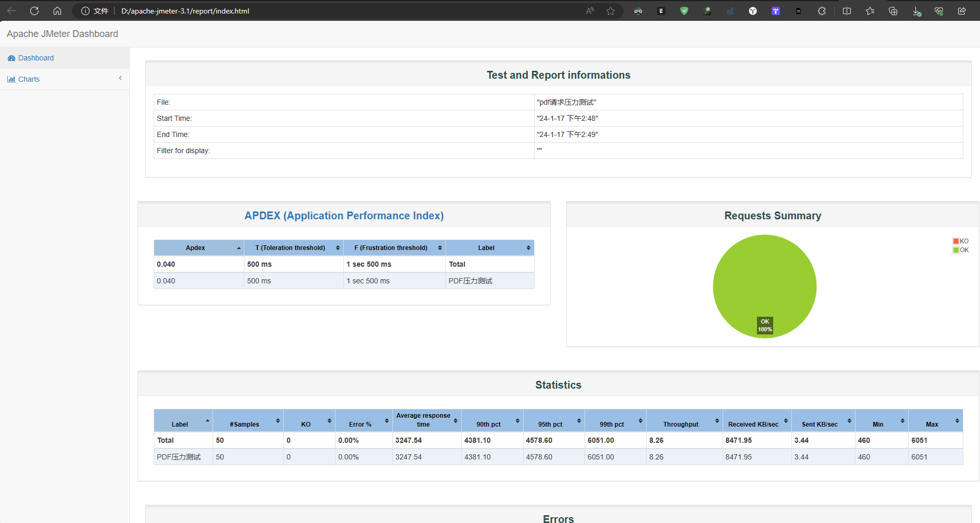Add page to favorites with star icon
The height and width of the screenshot is (523, 980).
(611, 11)
